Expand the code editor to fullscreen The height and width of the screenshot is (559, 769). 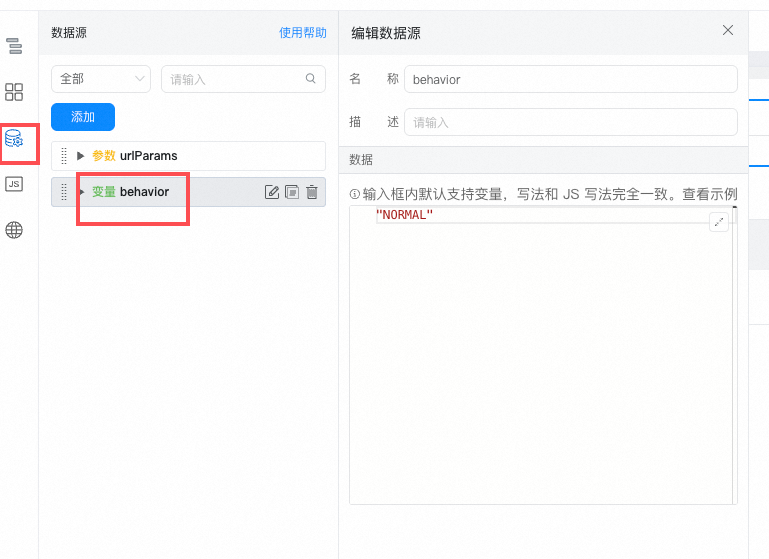pyautogui.click(x=718, y=222)
